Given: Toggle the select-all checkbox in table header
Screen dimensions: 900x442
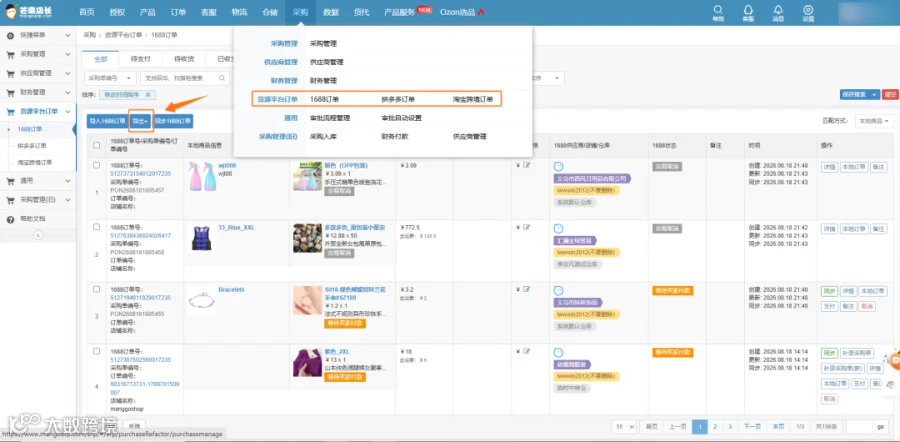Looking at the screenshot, I should pos(96,145).
